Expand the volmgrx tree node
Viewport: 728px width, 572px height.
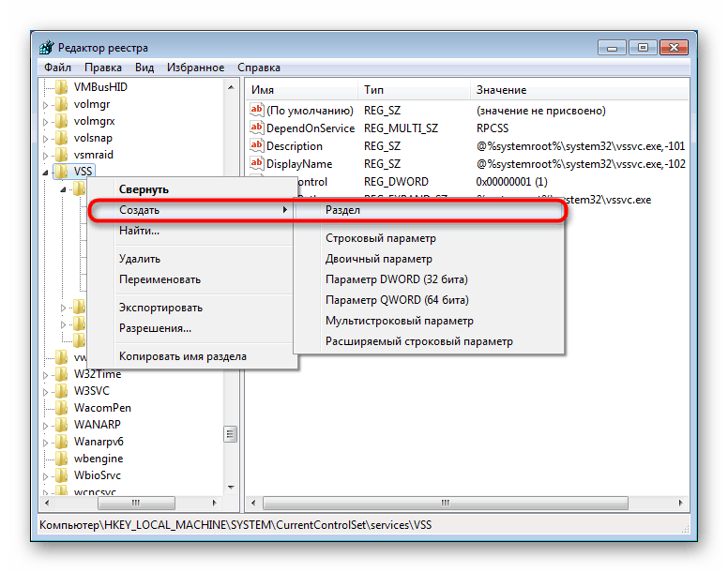(x=45, y=122)
